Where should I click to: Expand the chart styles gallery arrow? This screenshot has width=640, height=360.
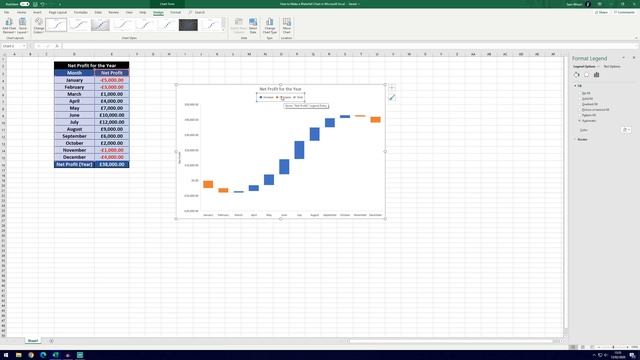tap(223, 30)
